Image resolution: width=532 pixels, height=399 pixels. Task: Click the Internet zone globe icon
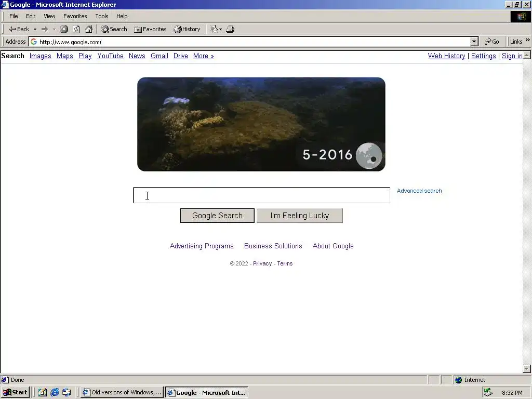pyautogui.click(x=458, y=380)
